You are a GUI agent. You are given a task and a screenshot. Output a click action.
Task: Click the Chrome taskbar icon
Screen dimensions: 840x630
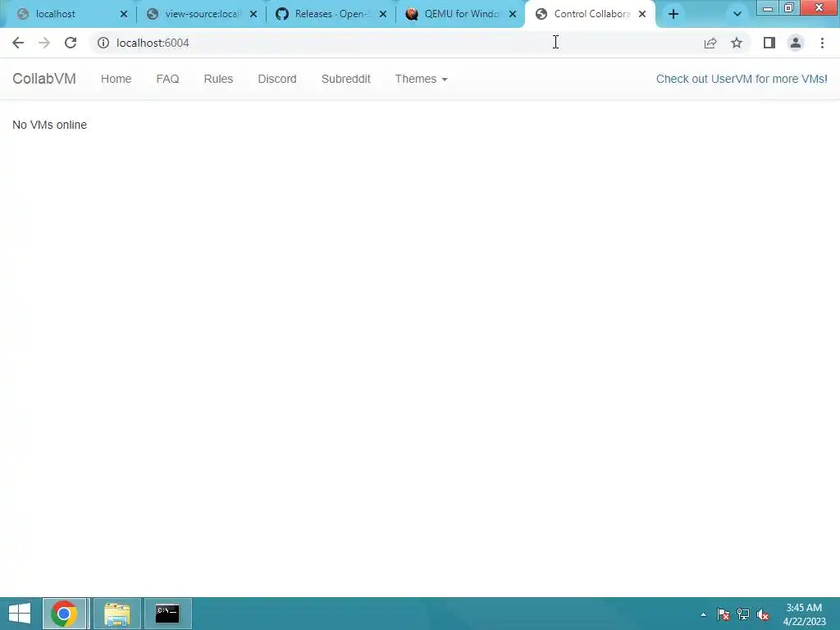[x=64, y=614]
